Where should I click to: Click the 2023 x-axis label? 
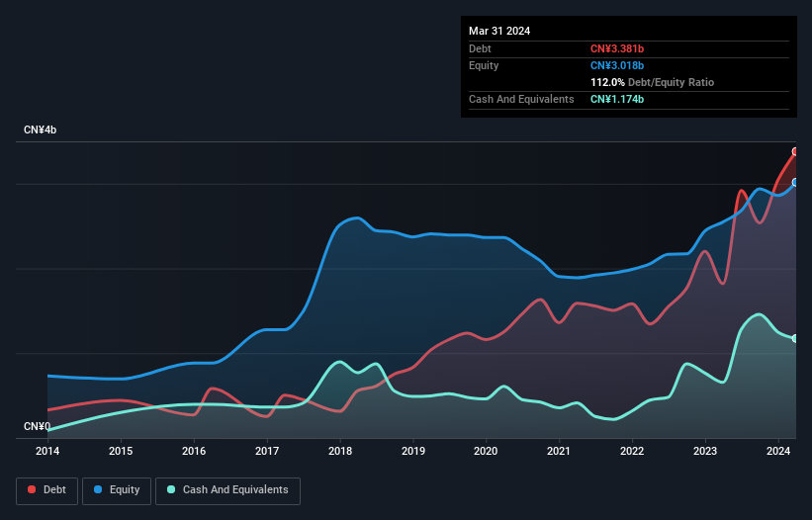[705, 451]
